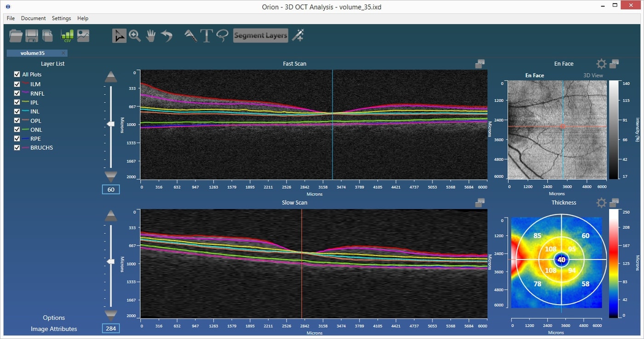Viewport: 644px width, 339px height.
Task: Click the central 40 value on thickness map
Action: coord(561,260)
